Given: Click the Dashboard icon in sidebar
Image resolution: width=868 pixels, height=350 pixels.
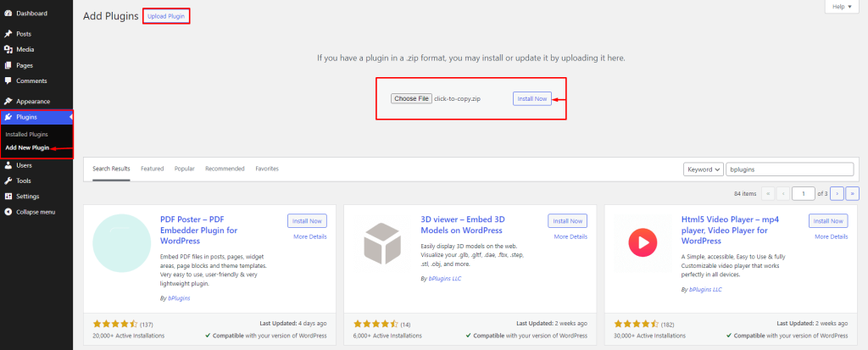Looking at the screenshot, I should click(8, 14).
